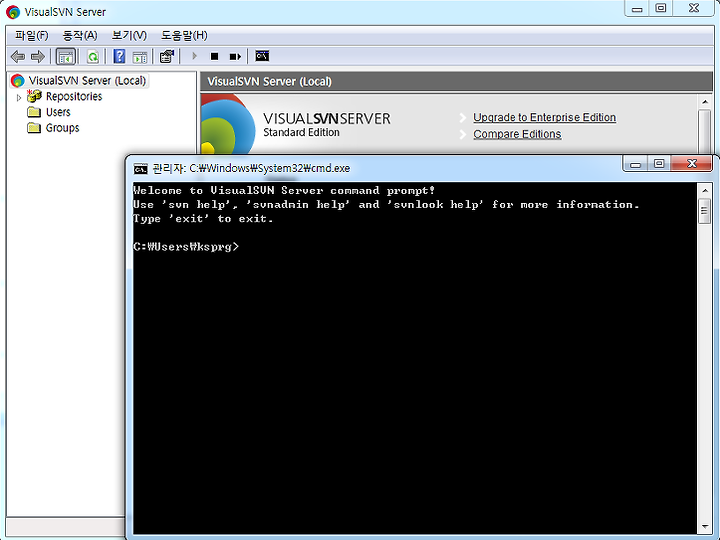The height and width of the screenshot is (540, 720).
Task: Expand the Repositories tree node
Action: [18, 97]
